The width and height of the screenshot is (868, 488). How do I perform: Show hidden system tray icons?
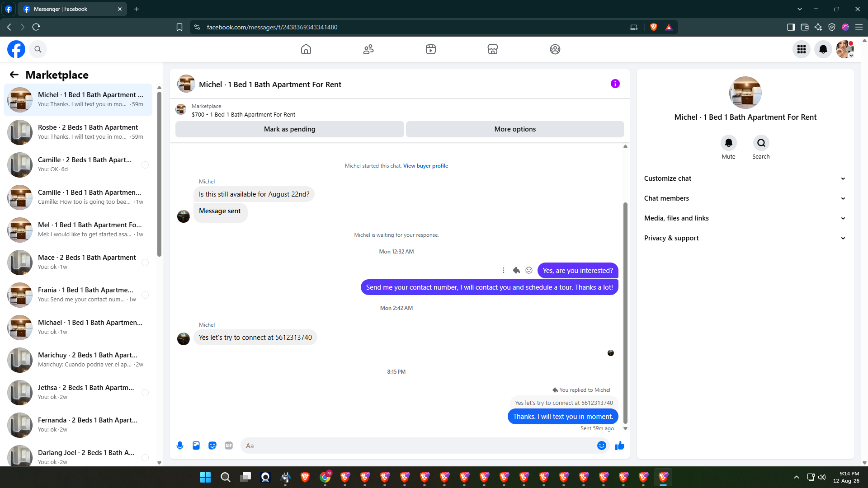(797, 477)
